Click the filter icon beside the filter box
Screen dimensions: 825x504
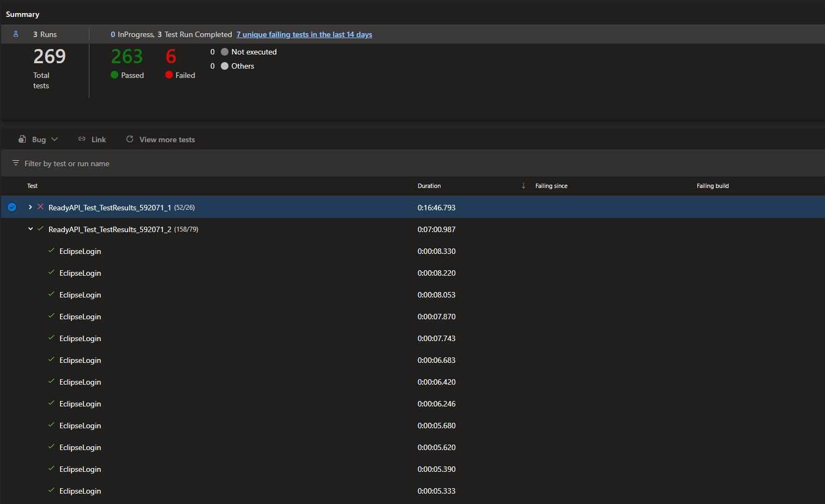[16, 163]
